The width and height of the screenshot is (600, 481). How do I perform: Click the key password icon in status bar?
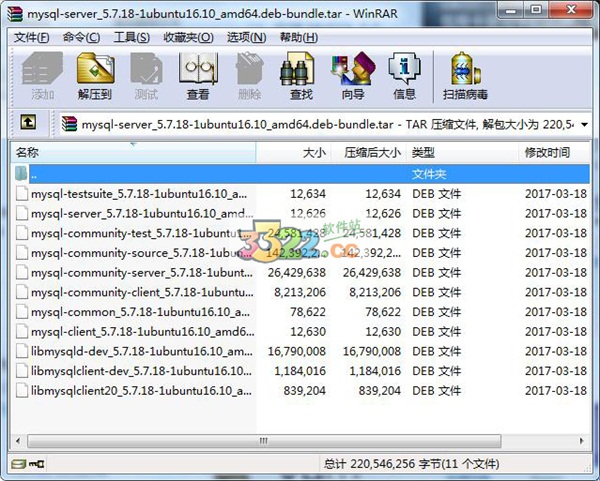[37, 464]
